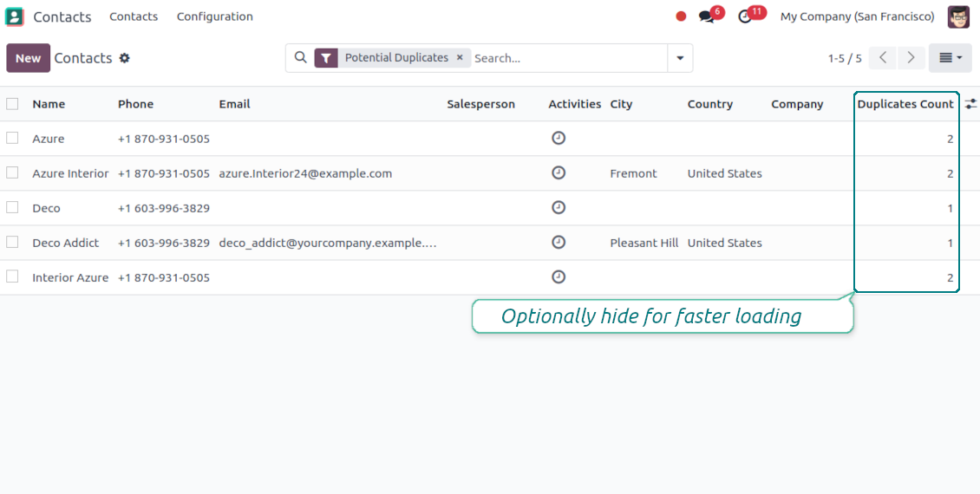Check the box for Azure row
The width and height of the screenshot is (980, 494).
click(12, 139)
